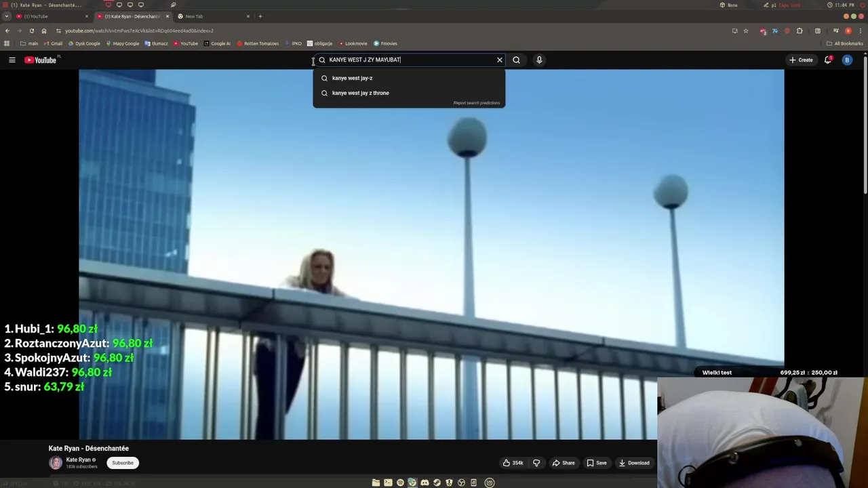The width and height of the screenshot is (868, 488).
Task: Open the Linux Mint start menu
Action: coord(490,483)
